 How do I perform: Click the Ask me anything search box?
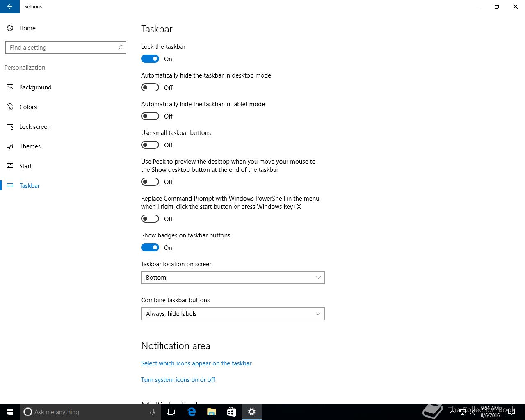[91, 412]
